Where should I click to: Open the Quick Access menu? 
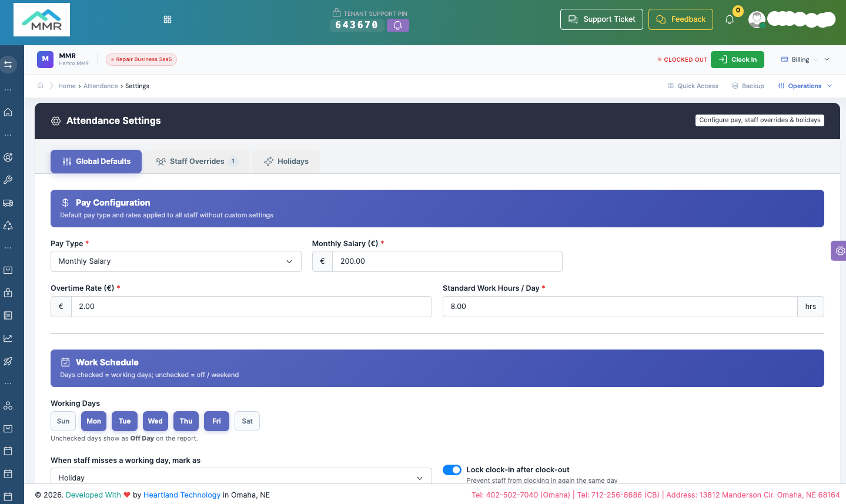coord(693,86)
